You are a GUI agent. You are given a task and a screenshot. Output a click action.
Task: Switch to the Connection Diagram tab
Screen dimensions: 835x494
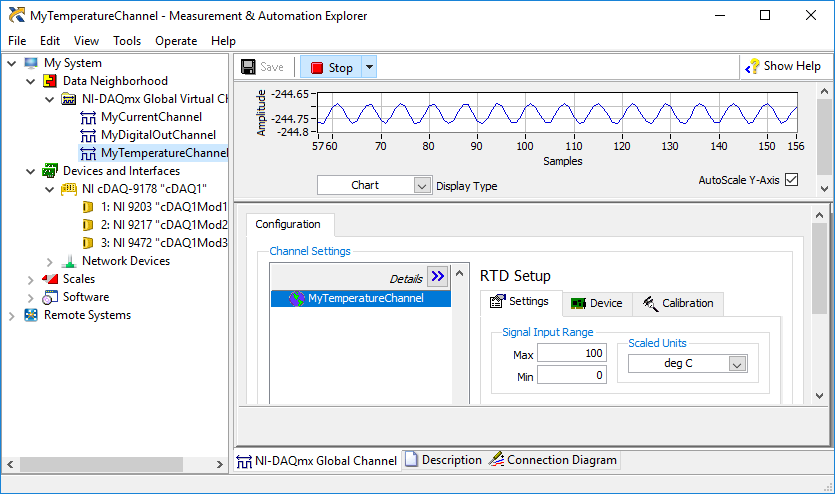[x=554, y=460]
